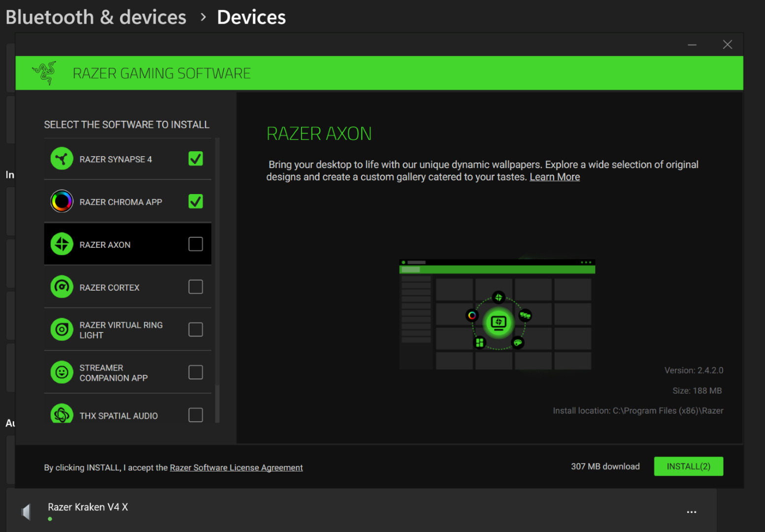Check the Razer Axon checkbox

pos(196,244)
